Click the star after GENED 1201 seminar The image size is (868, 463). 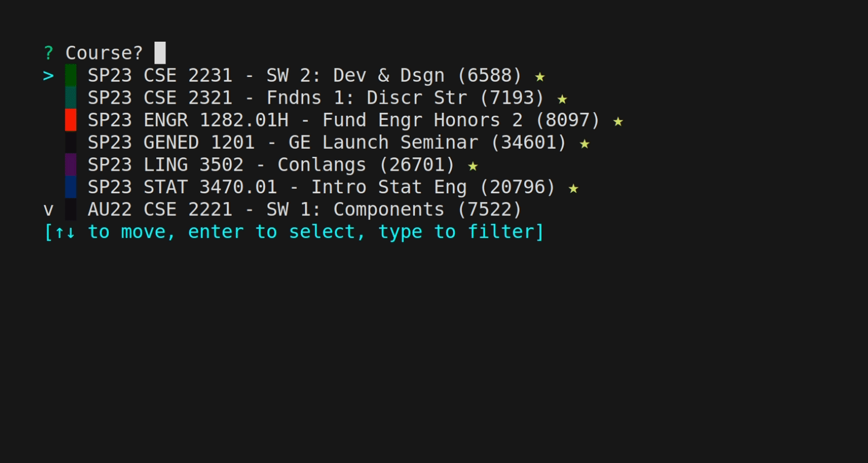584,142
